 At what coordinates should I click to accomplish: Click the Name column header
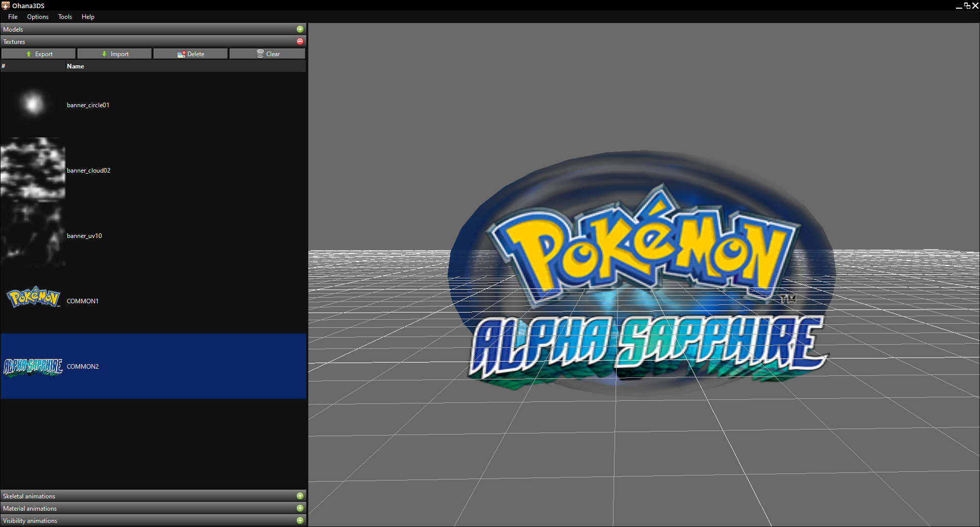tap(76, 66)
